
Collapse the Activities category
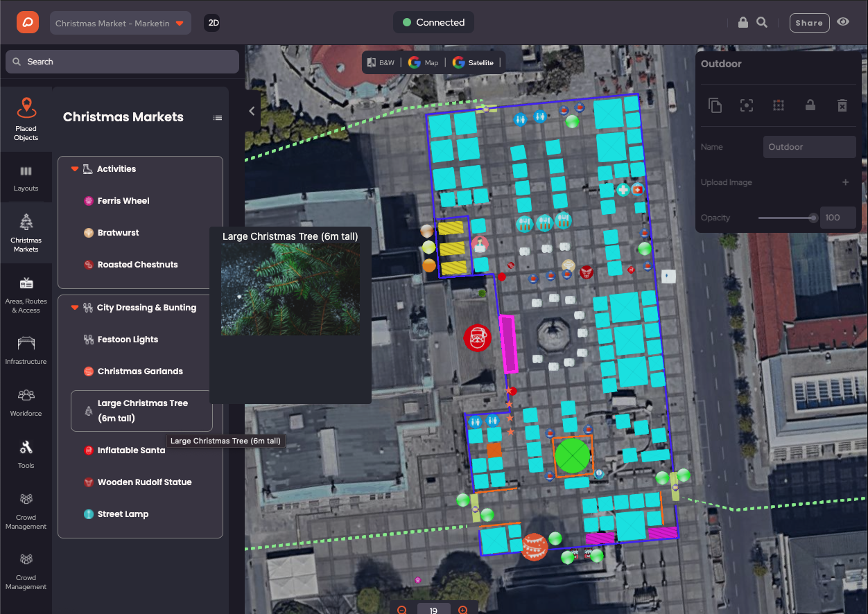pos(75,169)
